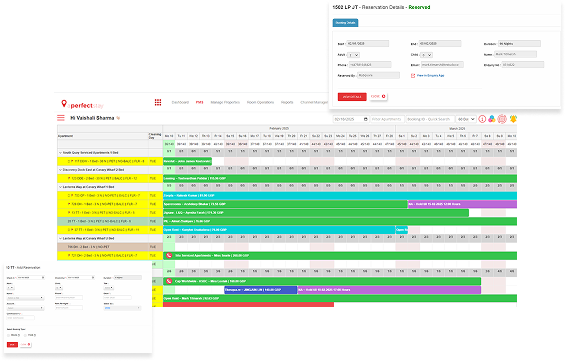Click the perfectstay logo

point(82,105)
